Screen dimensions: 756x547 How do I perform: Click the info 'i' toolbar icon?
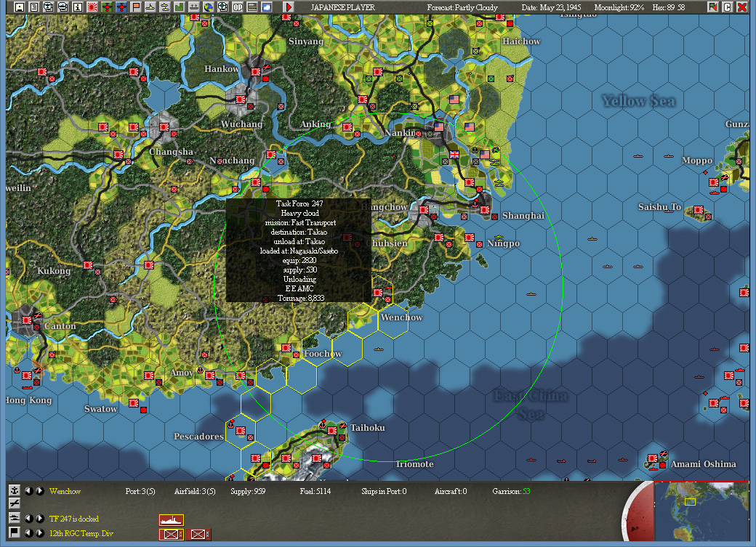77,7
